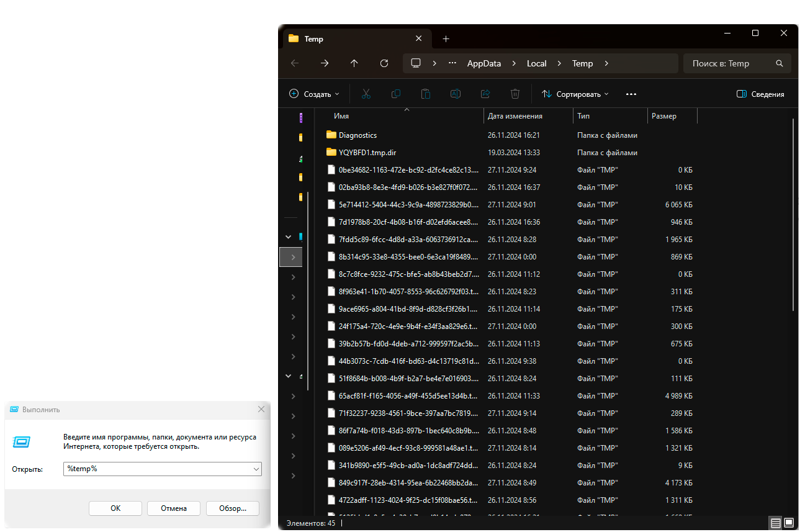Expand the chevron after Temp breadcrumb
This screenshot has width=805, height=532.
pos(606,63)
